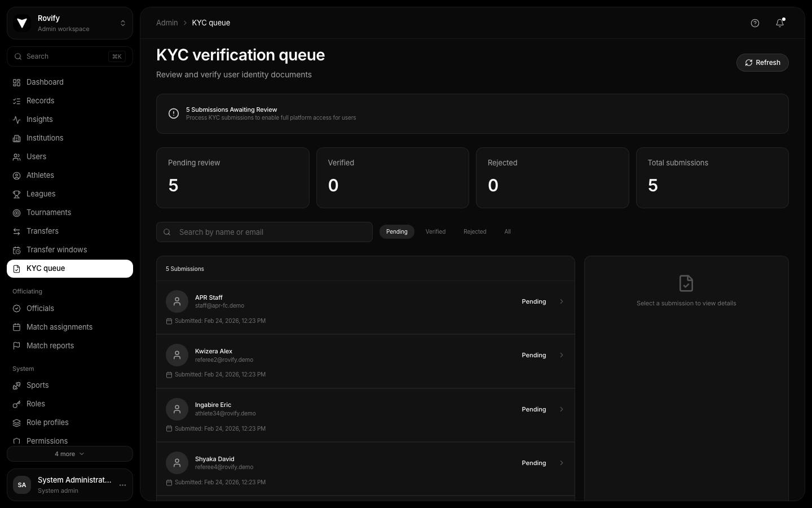Click the 'Search by name or email' field
Image resolution: width=812 pixels, height=508 pixels.
[264, 232]
